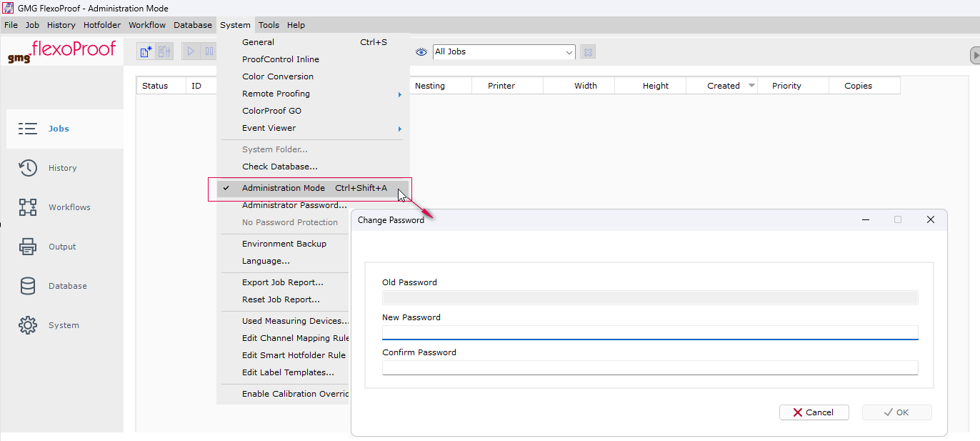Viewport: 980px width, 441px height.
Task: Open the Jobs view in the sidebar
Action: 65,129
